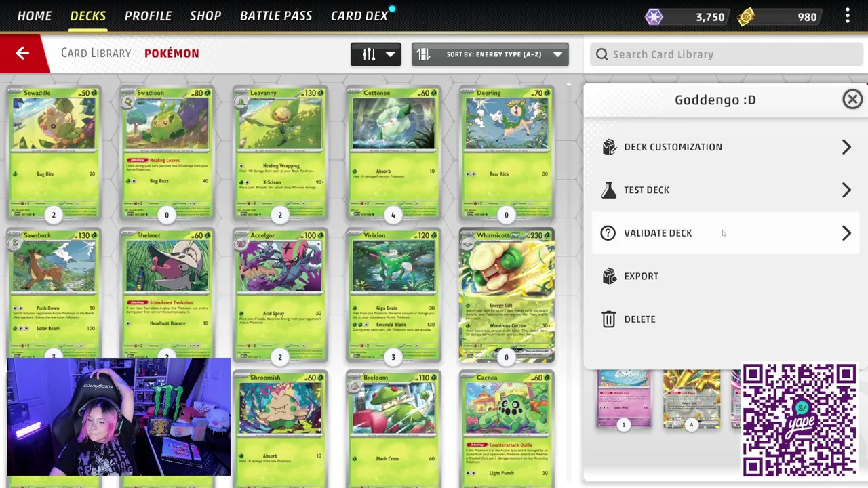Choose VALIDATE DECK option
This screenshot has height=488, width=868.
pos(726,233)
